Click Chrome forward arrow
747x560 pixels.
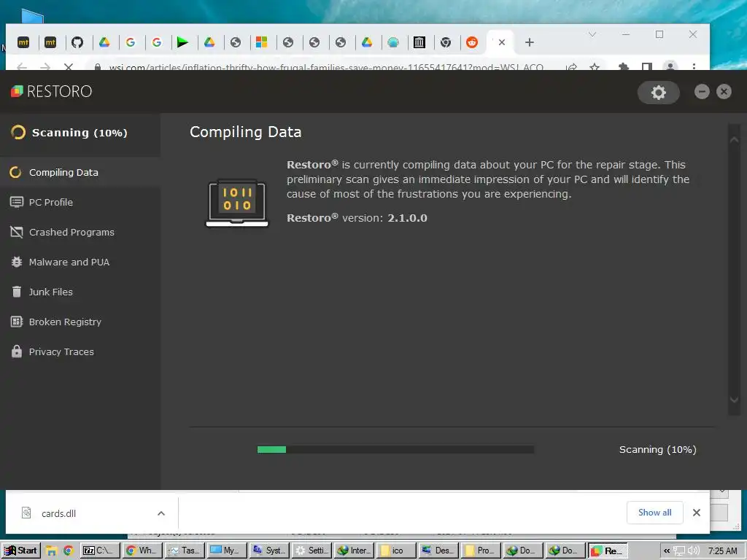[44, 66]
